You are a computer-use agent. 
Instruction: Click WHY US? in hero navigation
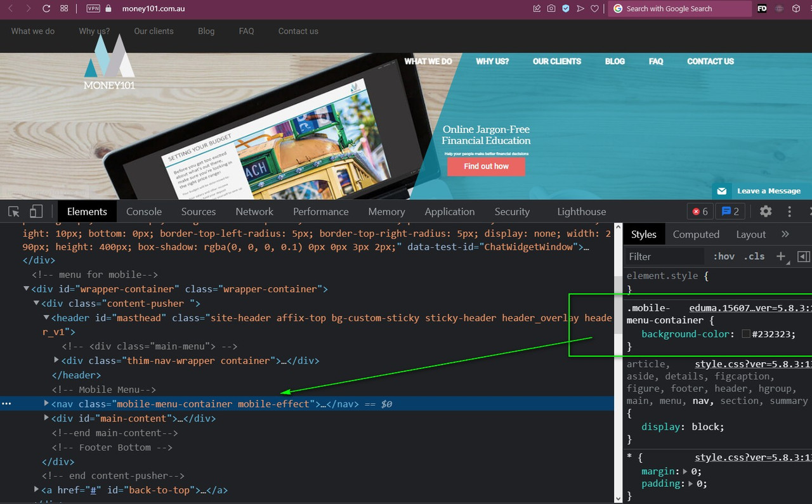coord(492,61)
